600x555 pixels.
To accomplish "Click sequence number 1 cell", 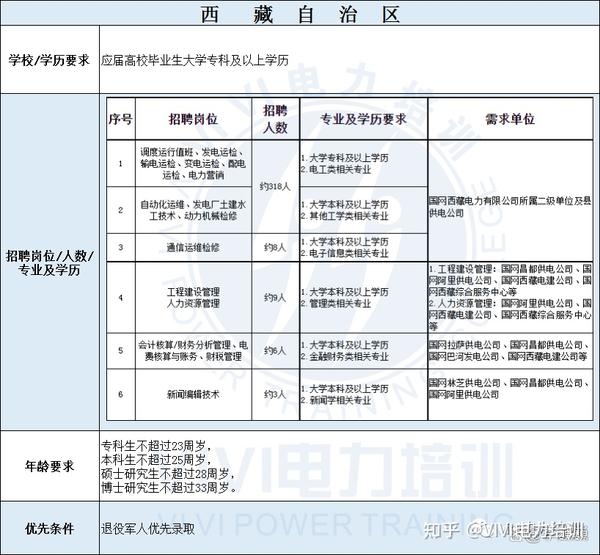I will tap(121, 164).
